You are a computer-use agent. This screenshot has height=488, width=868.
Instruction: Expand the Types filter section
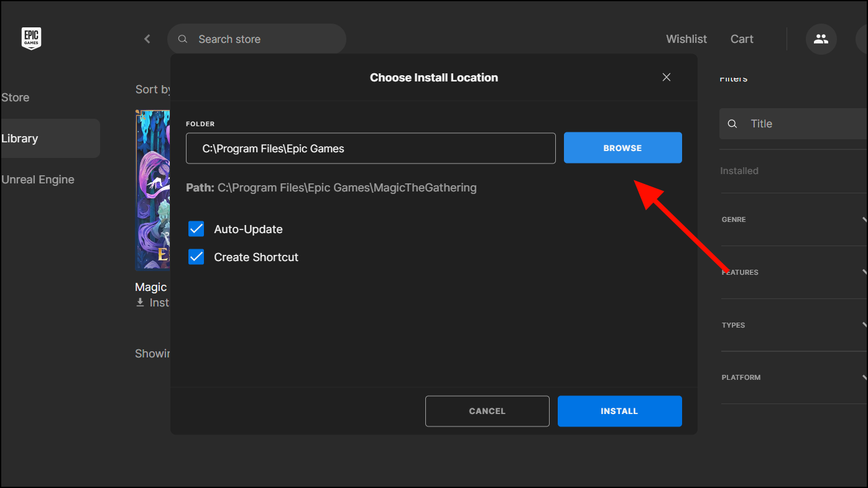tap(794, 325)
